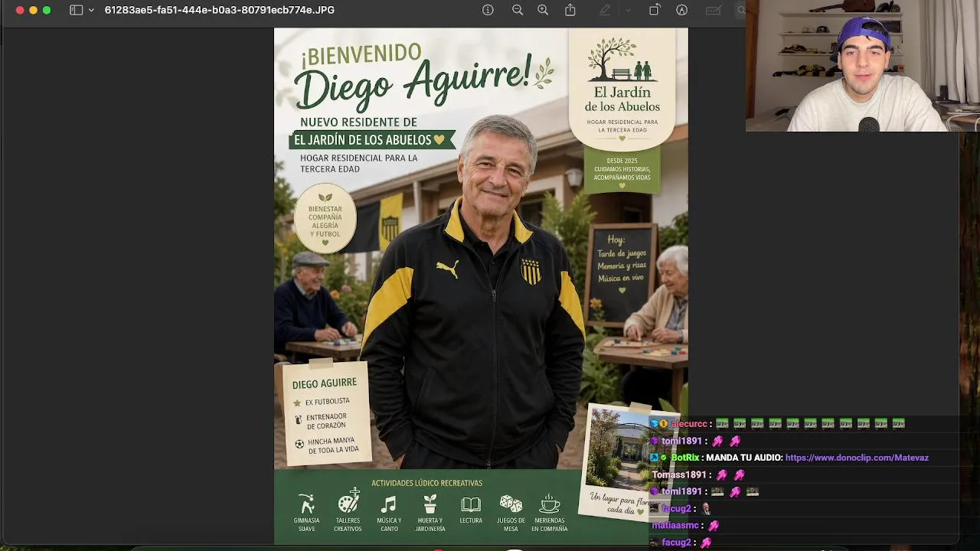The image size is (980, 551).
Task: Click the Gimnasia Suave activity icon
Action: point(306,504)
